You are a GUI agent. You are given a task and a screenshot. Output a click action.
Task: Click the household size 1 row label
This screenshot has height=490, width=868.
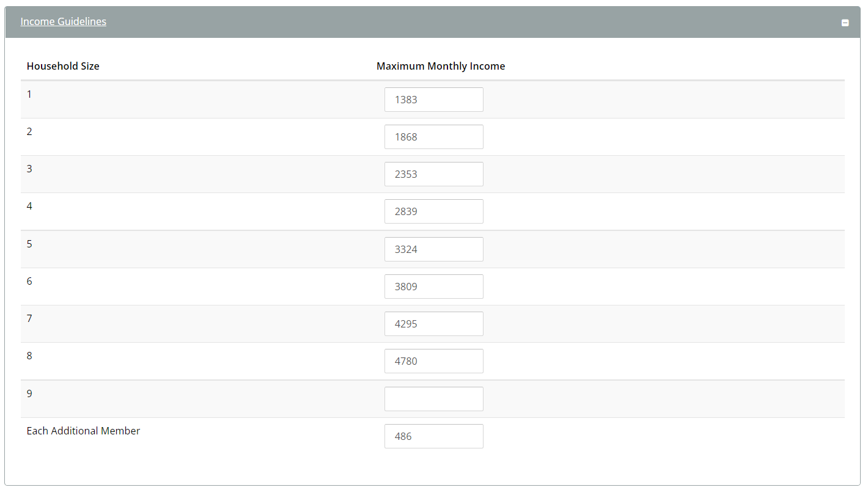coord(29,94)
